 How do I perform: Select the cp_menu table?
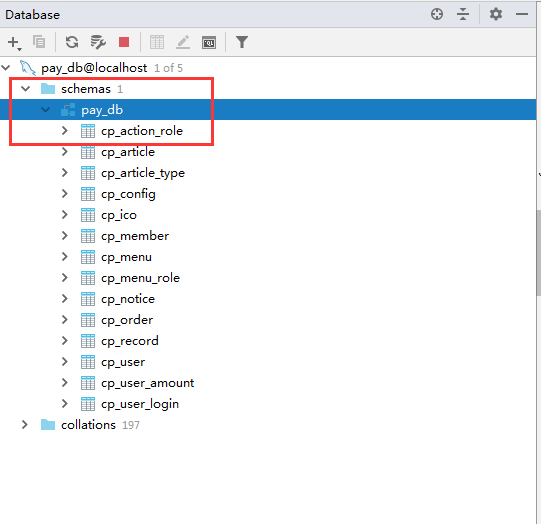pyautogui.click(x=126, y=257)
